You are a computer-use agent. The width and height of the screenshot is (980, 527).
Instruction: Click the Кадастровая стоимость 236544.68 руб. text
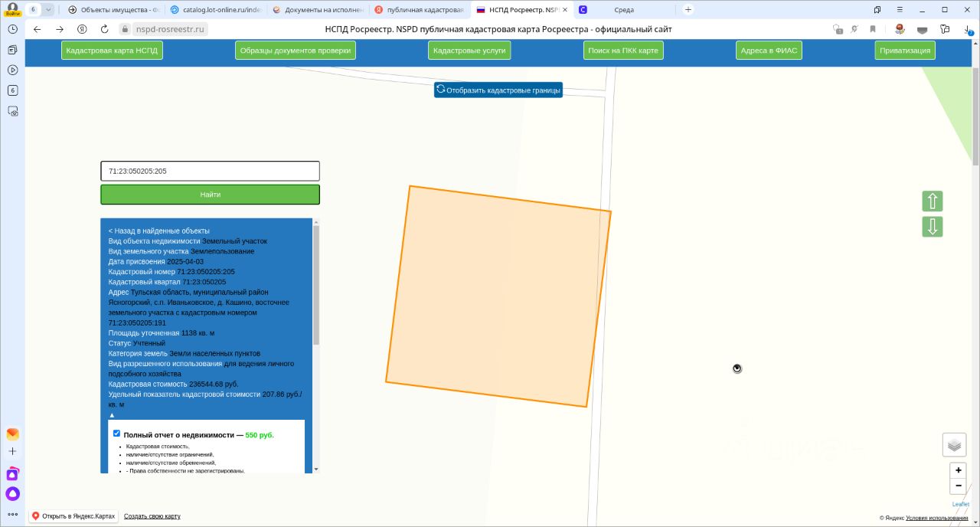[x=173, y=384]
